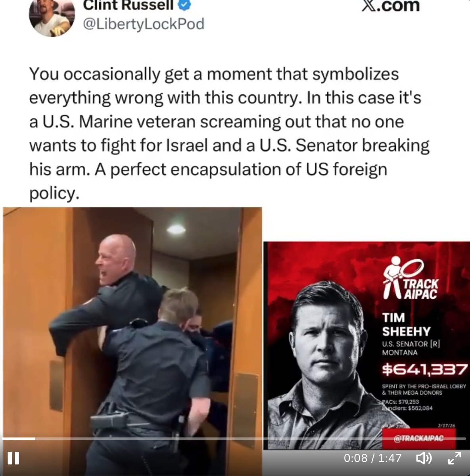Image resolution: width=470 pixels, height=476 pixels.
Task: Pause the playing video
Action: coord(13,458)
